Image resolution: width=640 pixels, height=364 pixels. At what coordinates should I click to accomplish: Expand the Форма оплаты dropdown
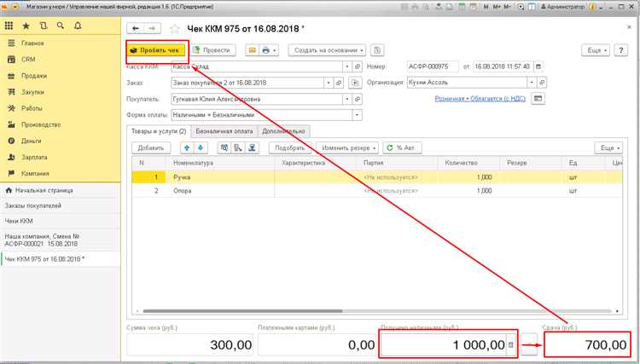click(358, 115)
